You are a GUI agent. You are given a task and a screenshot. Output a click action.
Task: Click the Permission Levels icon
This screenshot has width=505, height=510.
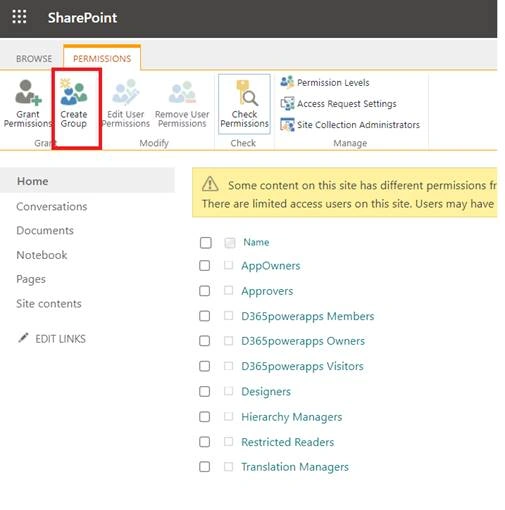click(287, 82)
